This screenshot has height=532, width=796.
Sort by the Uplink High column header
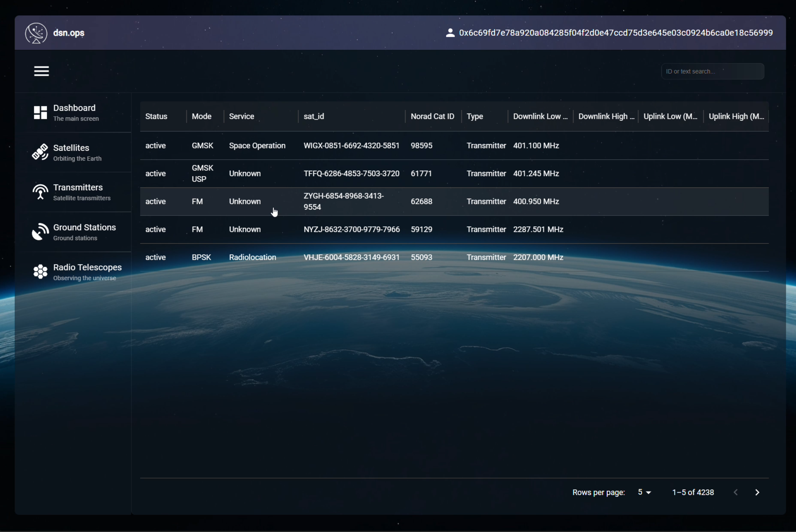click(736, 116)
